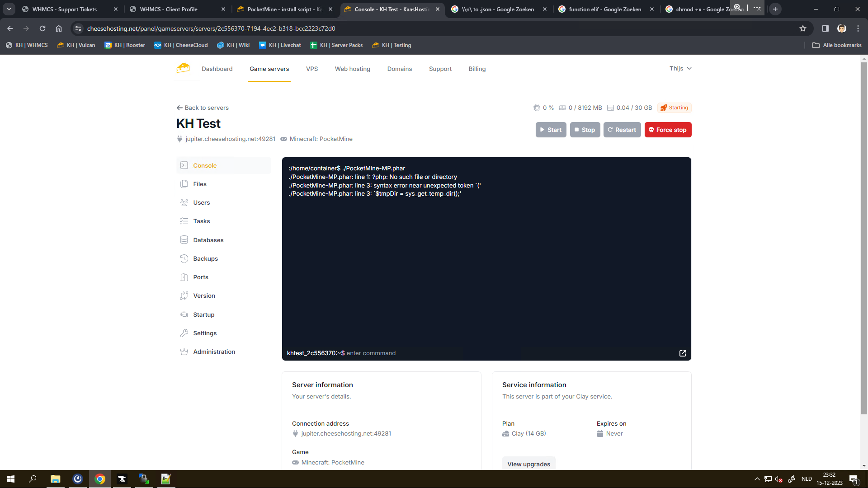The height and width of the screenshot is (488, 868).
Task: Switch to the VPS menu item
Action: tap(311, 69)
